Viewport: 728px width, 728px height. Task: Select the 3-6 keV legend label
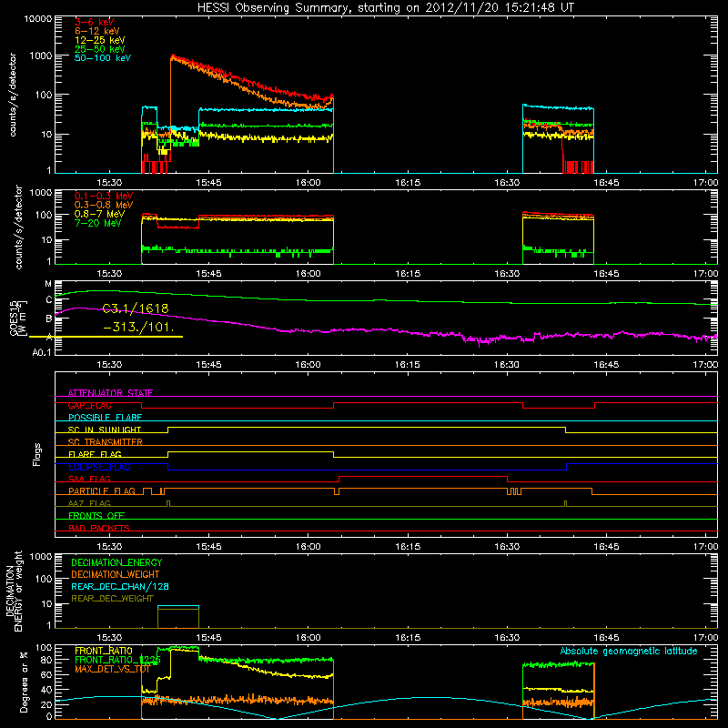pos(95,22)
